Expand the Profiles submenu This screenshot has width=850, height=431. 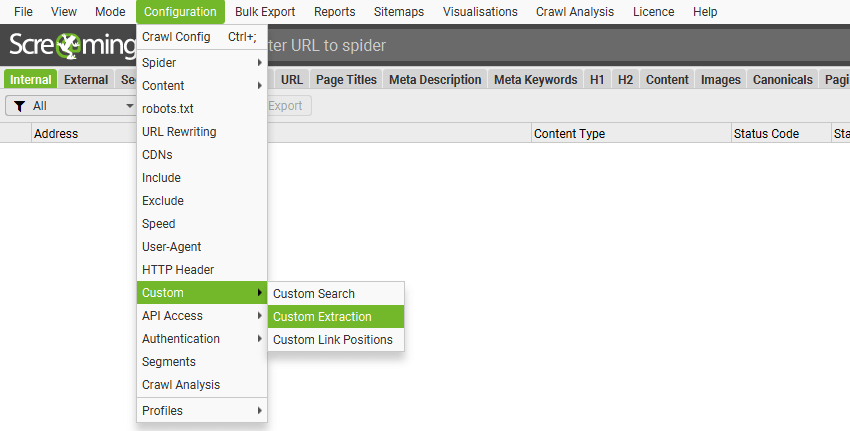[x=202, y=411]
